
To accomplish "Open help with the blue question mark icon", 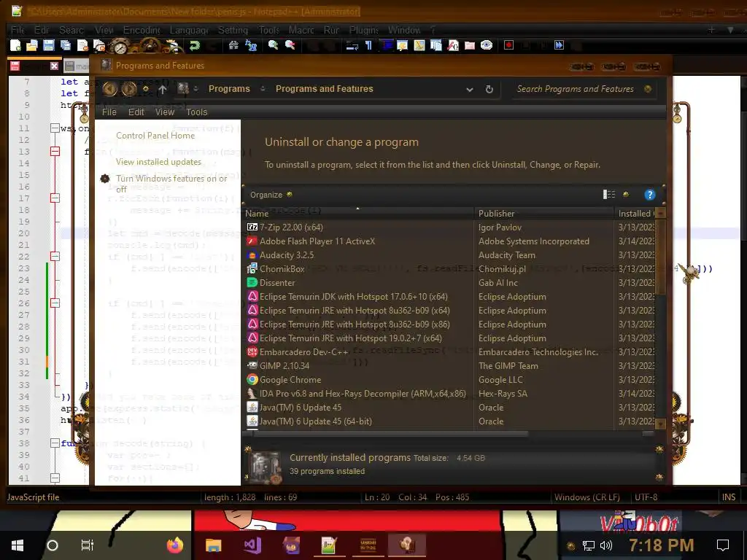I will 649,195.
